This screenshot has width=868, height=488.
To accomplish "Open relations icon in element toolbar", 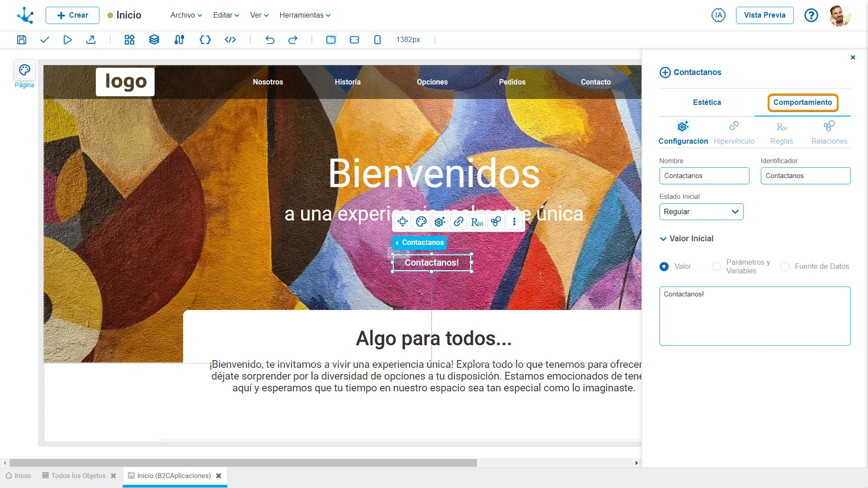I will pos(496,221).
